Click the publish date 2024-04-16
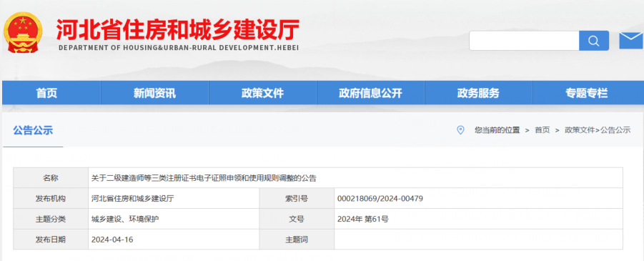The image size is (644, 261). pyautogui.click(x=112, y=240)
